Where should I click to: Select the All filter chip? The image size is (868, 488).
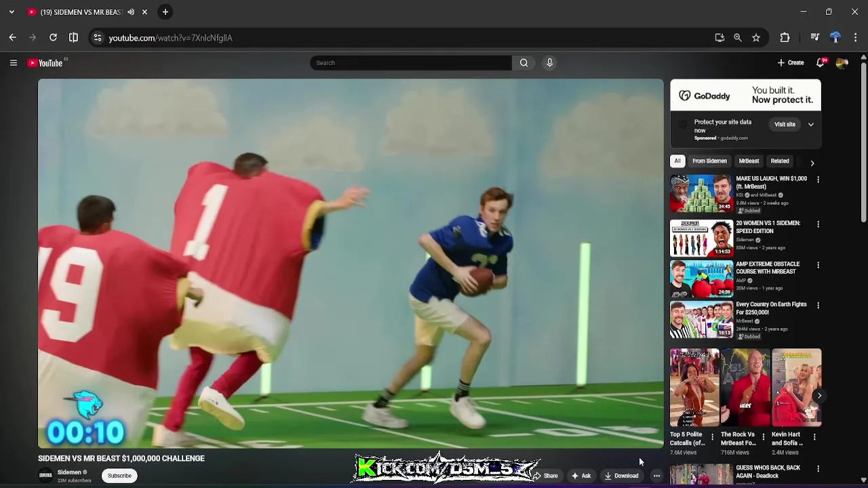(x=677, y=161)
